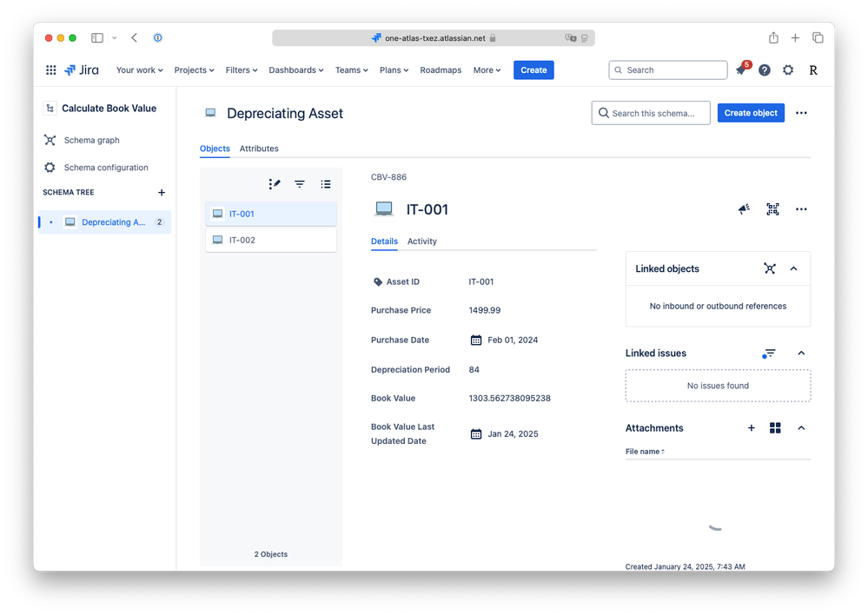Click the Search this schema field
The image size is (868, 615).
click(651, 113)
